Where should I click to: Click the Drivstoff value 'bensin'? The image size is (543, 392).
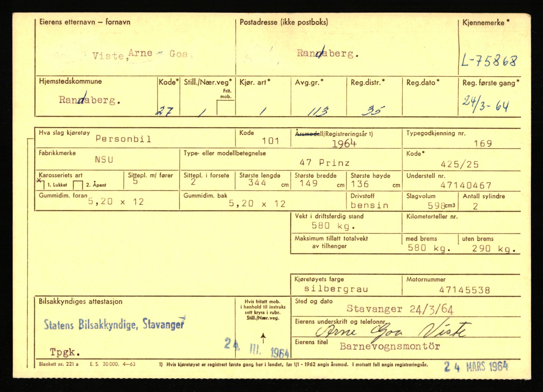[x=369, y=205]
